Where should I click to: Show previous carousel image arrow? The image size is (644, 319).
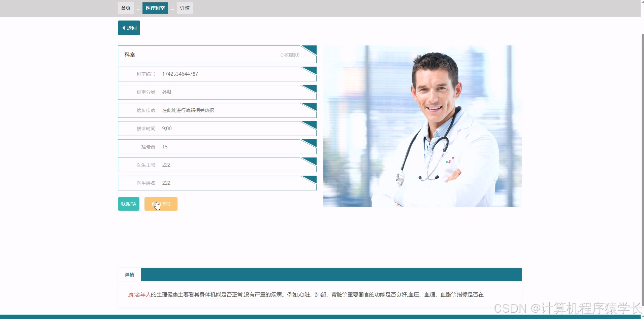331,127
